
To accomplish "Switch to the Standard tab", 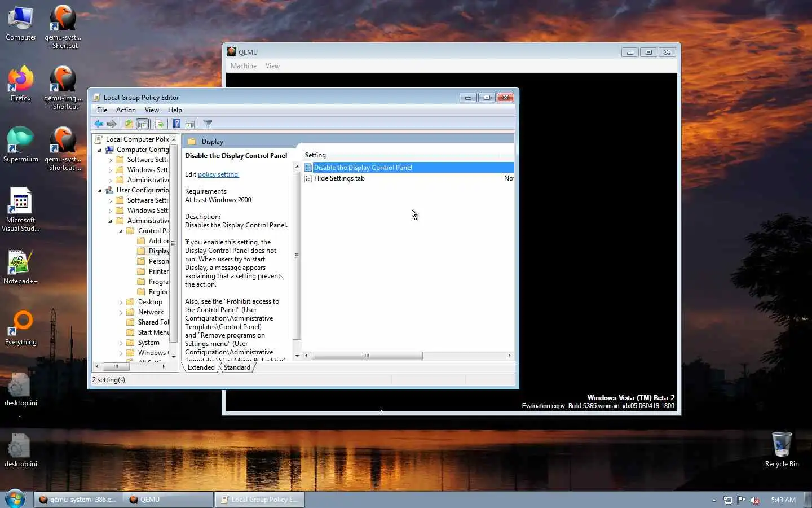I will (237, 367).
